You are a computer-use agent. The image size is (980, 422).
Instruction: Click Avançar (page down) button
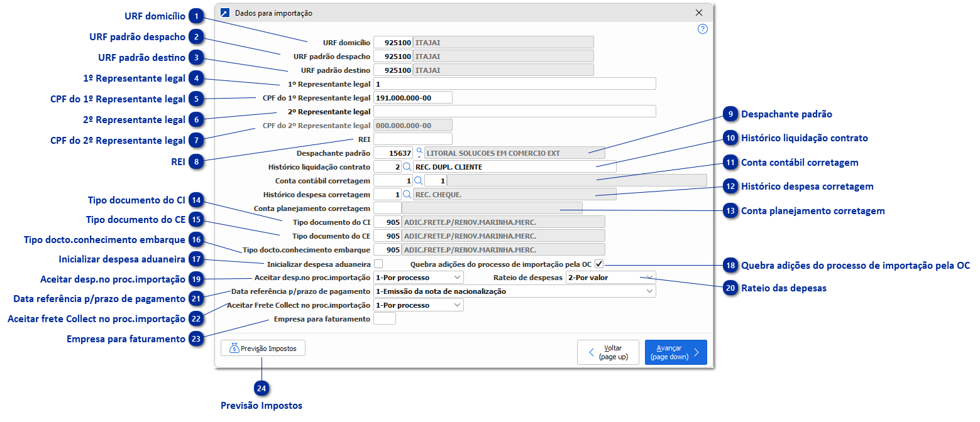click(676, 352)
